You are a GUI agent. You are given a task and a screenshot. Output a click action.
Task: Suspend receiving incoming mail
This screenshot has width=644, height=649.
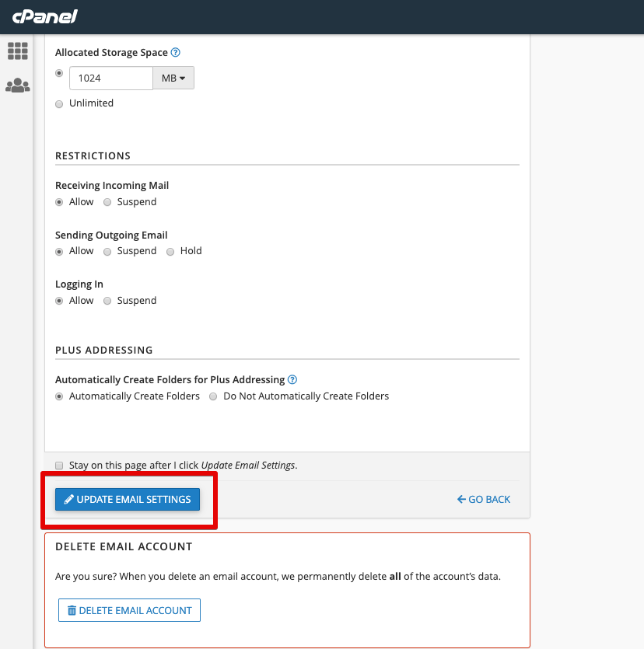107,201
